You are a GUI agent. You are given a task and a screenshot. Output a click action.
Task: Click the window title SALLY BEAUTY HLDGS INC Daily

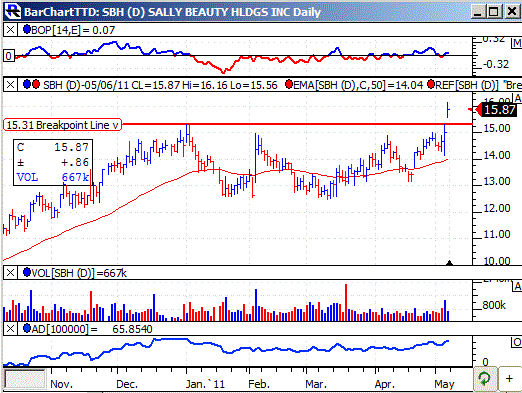coord(234,12)
